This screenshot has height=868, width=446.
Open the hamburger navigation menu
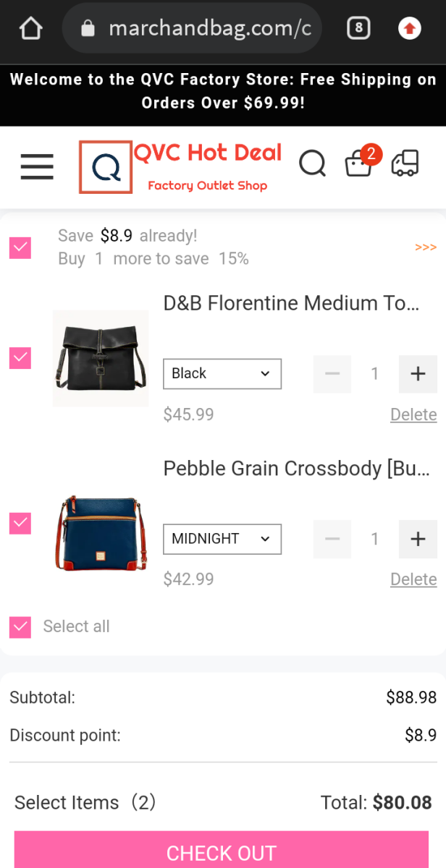(37, 166)
